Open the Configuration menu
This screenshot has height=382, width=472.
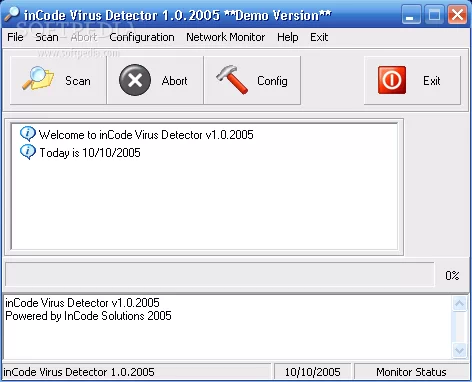point(142,37)
